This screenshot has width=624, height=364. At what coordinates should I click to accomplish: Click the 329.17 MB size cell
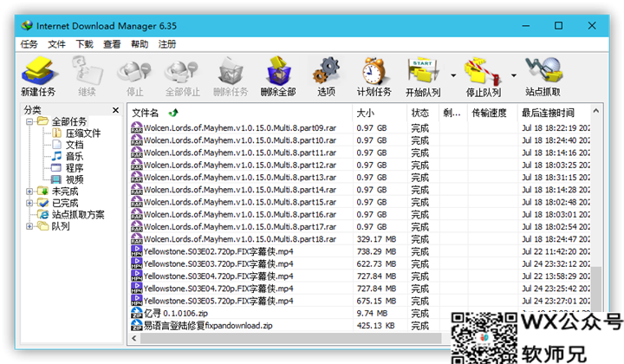(376, 239)
